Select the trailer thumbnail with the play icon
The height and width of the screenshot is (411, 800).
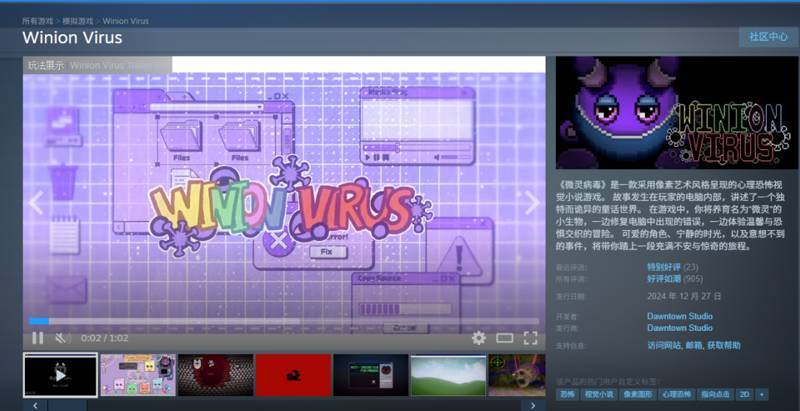click(x=60, y=375)
